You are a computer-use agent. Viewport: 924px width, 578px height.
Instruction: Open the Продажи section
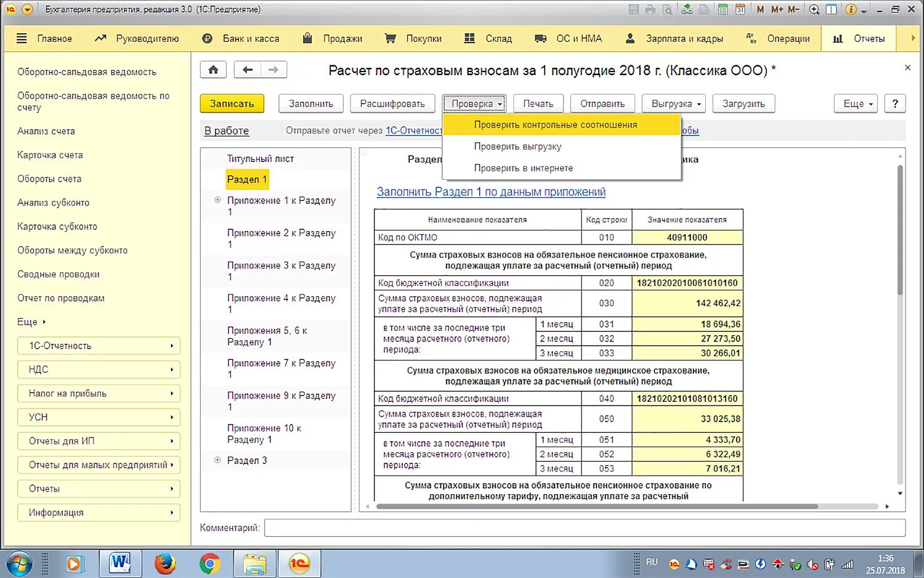[x=332, y=38]
